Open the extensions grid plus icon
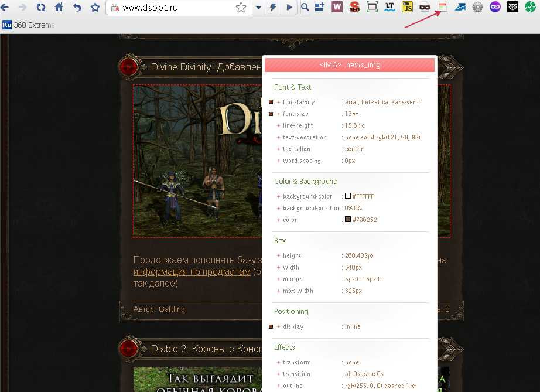 [320, 7]
